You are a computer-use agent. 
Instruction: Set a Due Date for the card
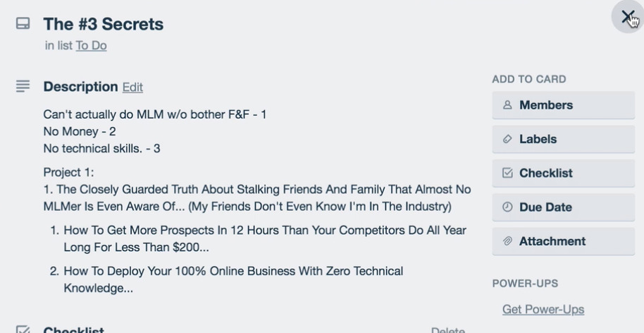(564, 207)
